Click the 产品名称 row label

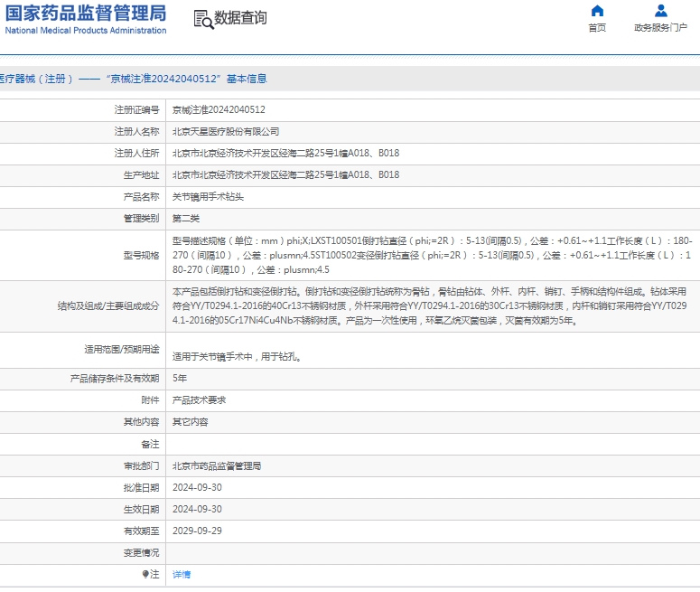[141, 197]
